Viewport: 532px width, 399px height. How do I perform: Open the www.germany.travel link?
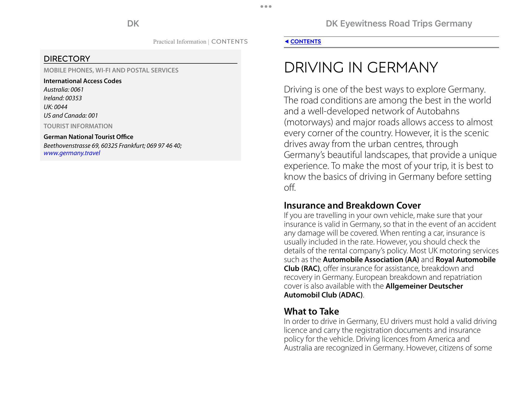tap(72, 153)
